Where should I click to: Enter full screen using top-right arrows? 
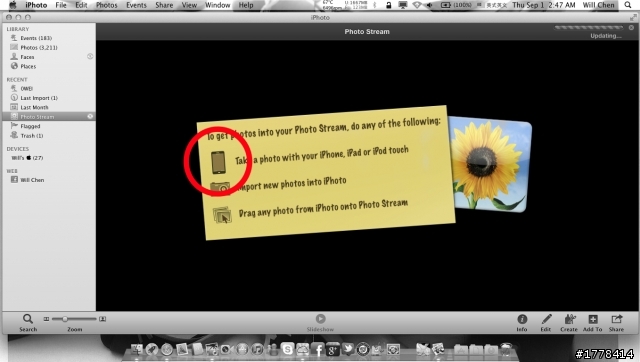click(x=633, y=18)
